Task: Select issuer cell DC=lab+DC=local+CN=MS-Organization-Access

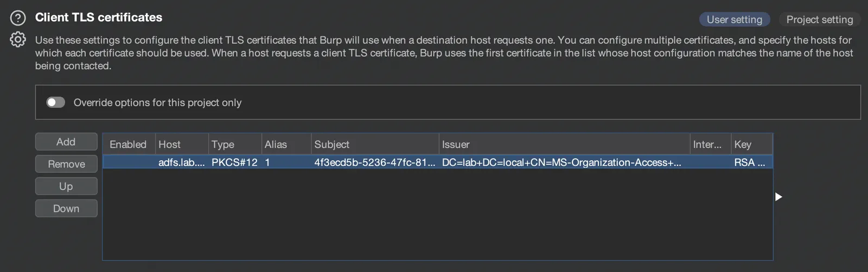Action: pyautogui.click(x=564, y=162)
